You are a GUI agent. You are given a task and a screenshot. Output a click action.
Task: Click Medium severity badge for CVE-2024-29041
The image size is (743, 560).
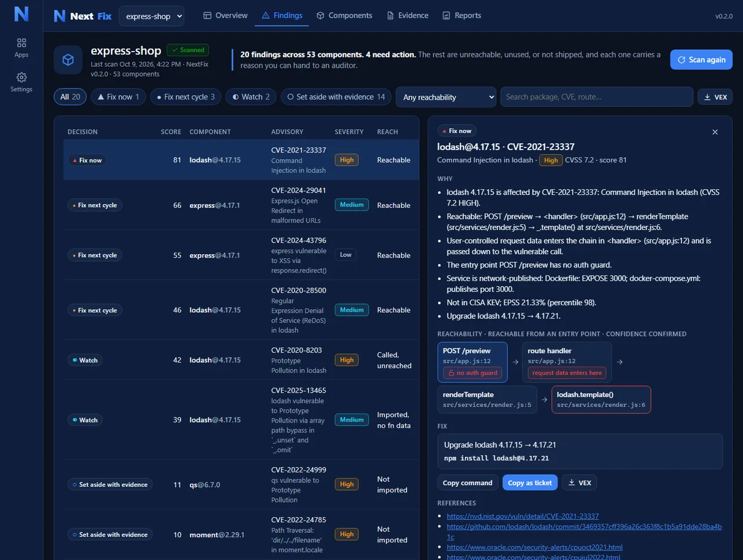[352, 205]
